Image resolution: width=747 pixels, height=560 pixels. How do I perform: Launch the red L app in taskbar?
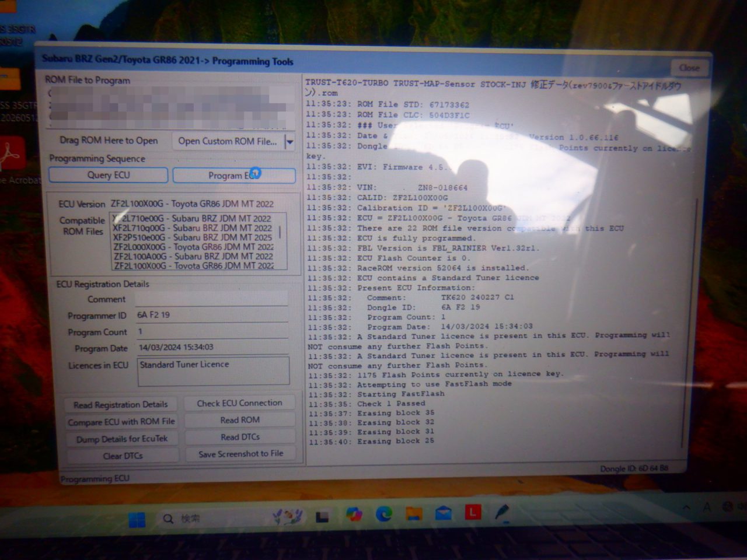pyautogui.click(x=473, y=513)
